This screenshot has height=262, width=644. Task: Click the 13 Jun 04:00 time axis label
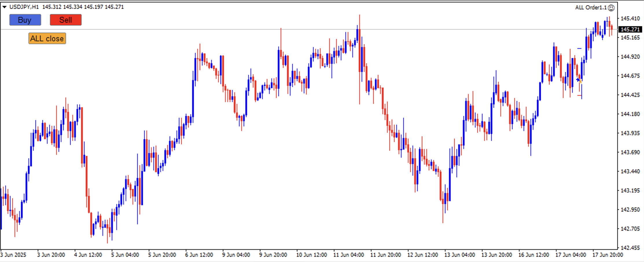point(460,255)
